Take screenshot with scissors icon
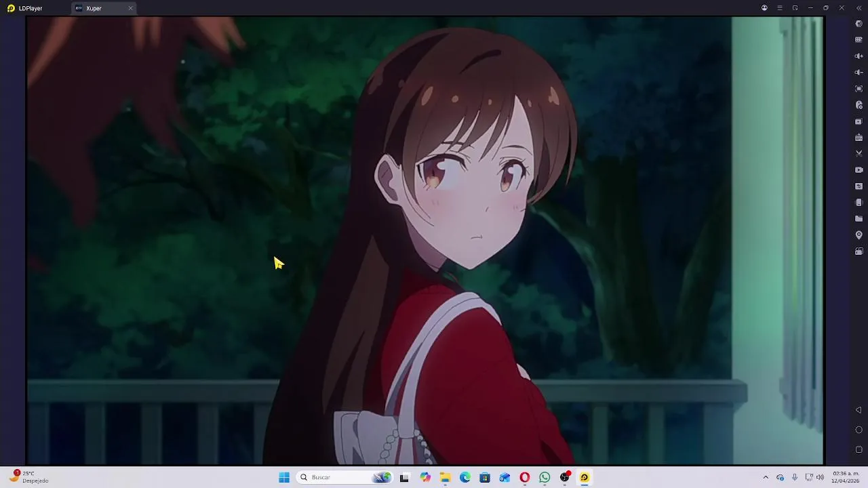Screen dimensions: 868x488 [x=859, y=154]
